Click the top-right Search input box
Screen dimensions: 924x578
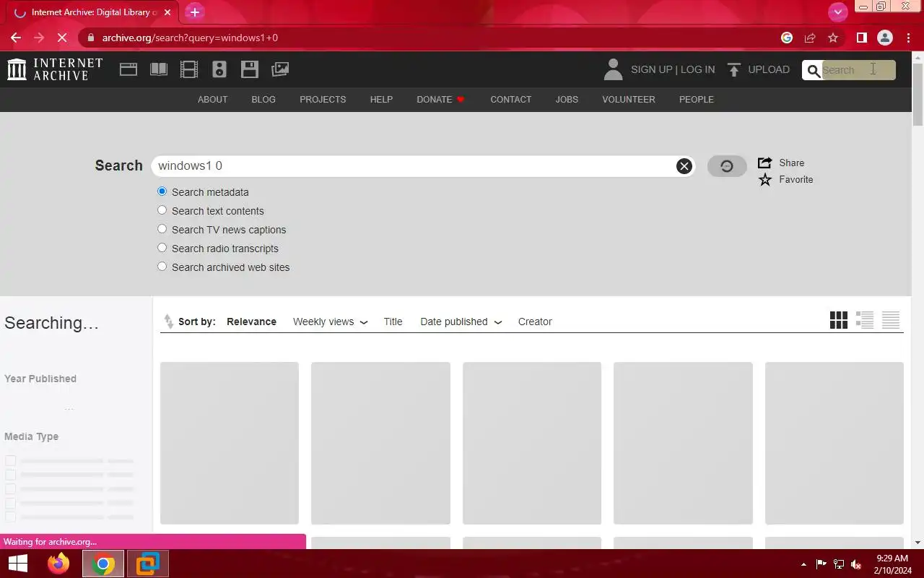(858, 70)
